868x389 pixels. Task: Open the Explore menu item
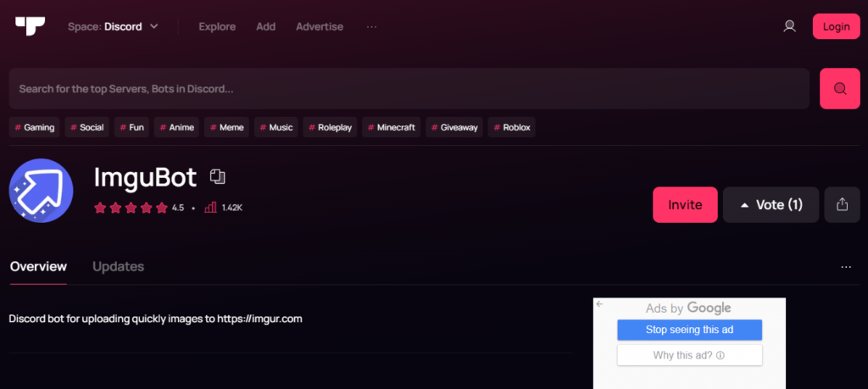tap(217, 26)
